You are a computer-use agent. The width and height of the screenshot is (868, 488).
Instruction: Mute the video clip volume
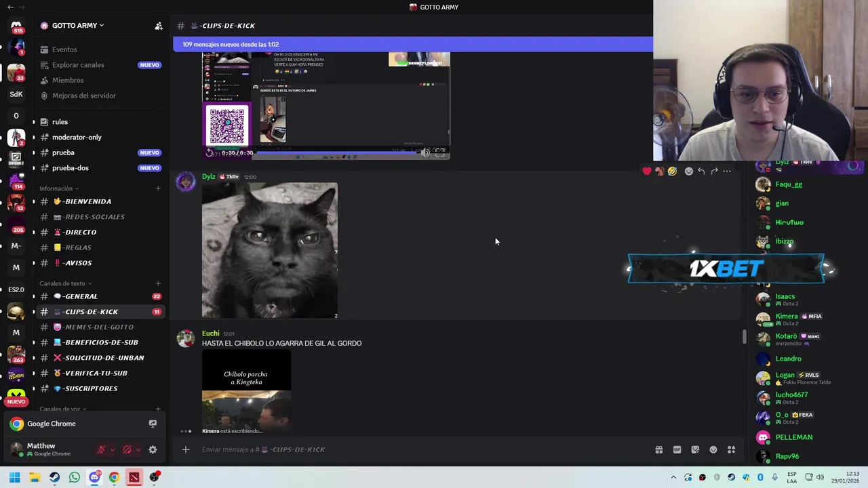[425, 152]
